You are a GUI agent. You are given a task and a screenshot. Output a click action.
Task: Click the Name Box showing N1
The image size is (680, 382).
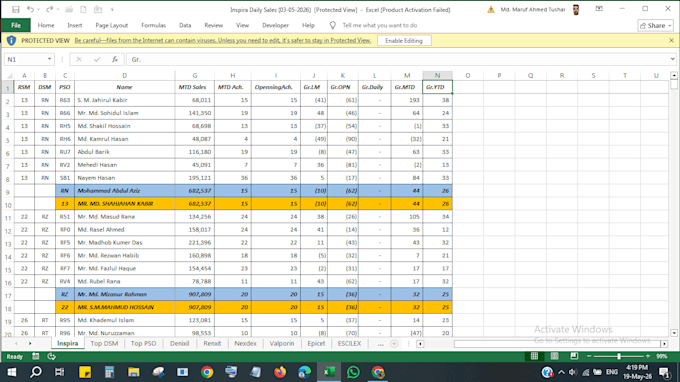click(x=25, y=59)
